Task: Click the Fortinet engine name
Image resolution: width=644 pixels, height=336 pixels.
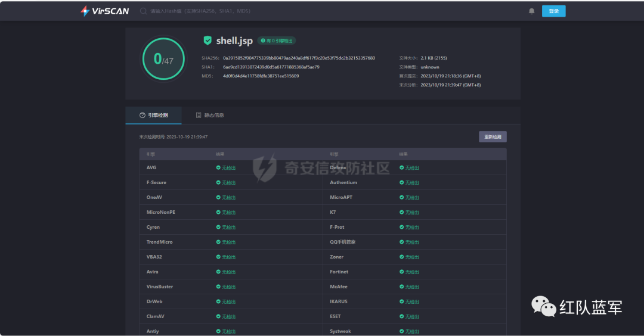Action: tap(339, 272)
